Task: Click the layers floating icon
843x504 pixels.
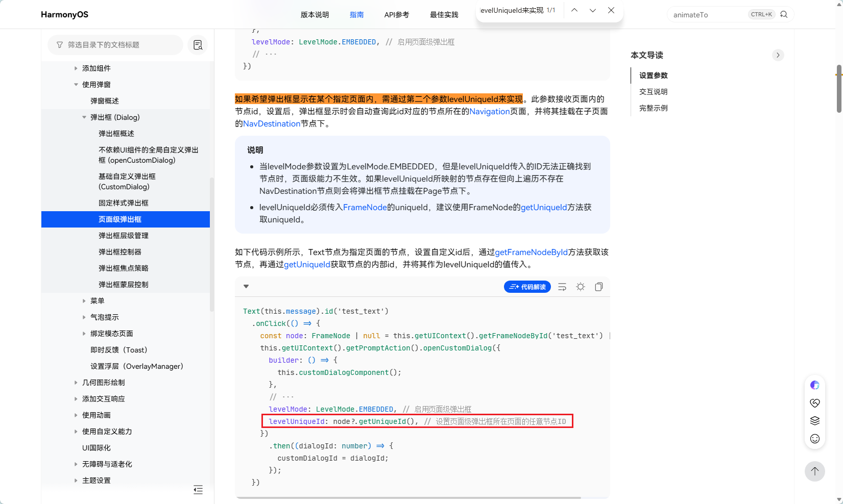Action: tap(815, 421)
